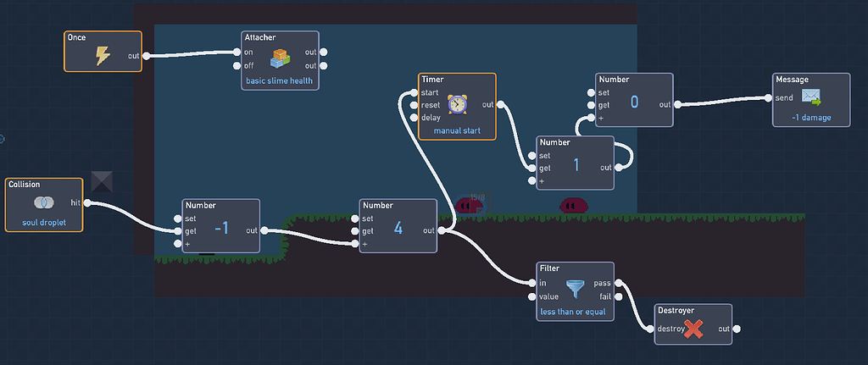Image resolution: width=868 pixels, height=365 pixels.
Task: Click the Timer's start port
Action: coord(414,92)
